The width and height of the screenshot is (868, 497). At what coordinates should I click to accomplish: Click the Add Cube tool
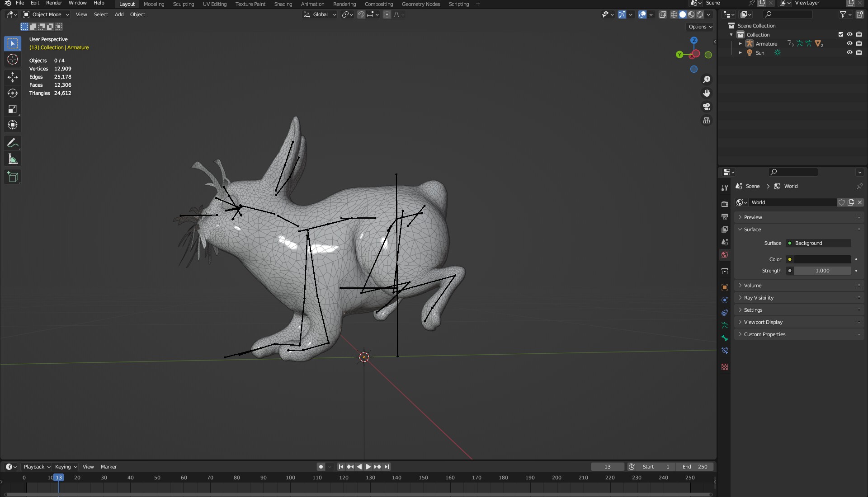point(13,177)
